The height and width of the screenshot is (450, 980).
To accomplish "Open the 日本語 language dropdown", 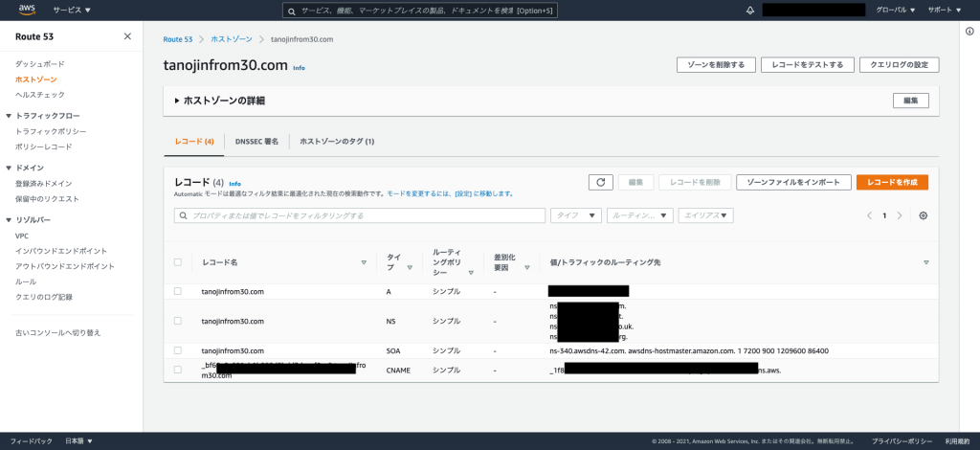I will [x=78, y=441].
